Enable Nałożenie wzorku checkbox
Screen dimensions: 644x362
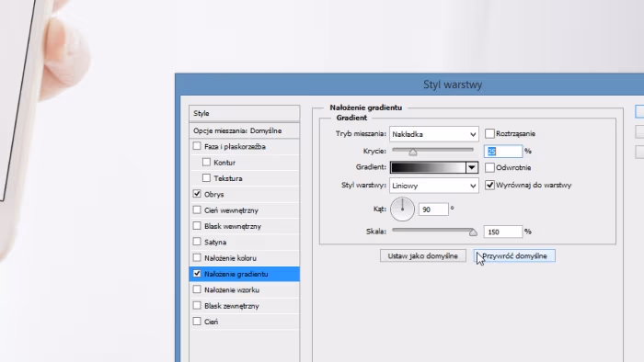tap(197, 289)
